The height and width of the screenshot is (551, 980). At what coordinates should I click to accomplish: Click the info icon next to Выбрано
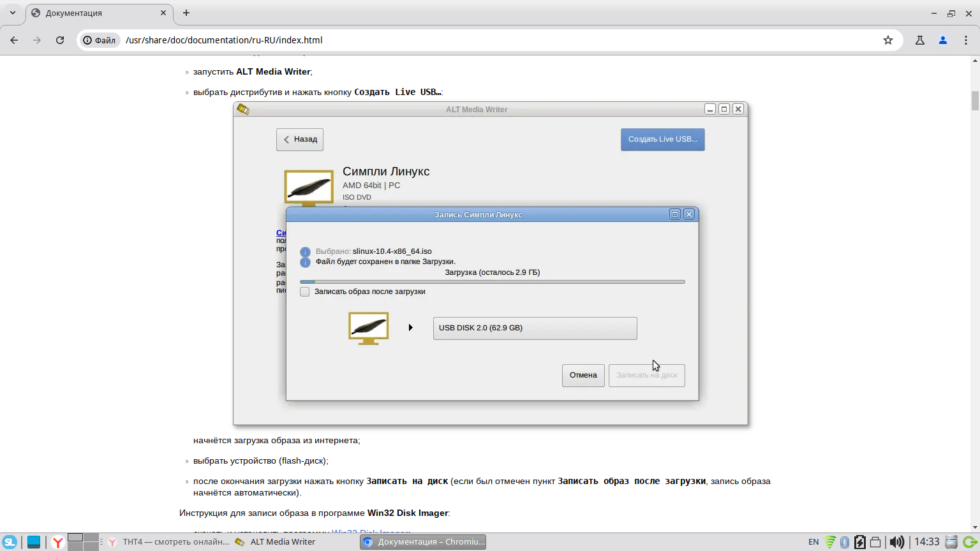click(305, 252)
